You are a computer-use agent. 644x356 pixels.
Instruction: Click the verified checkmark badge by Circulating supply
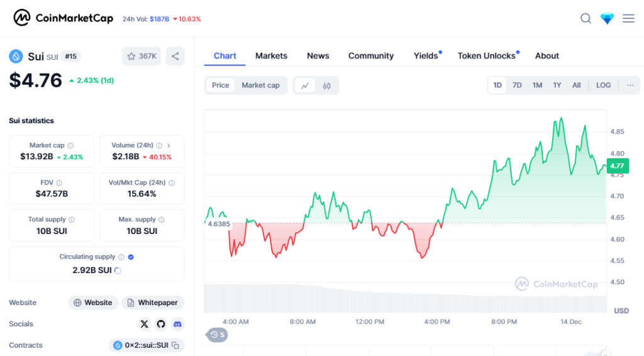pyautogui.click(x=131, y=257)
